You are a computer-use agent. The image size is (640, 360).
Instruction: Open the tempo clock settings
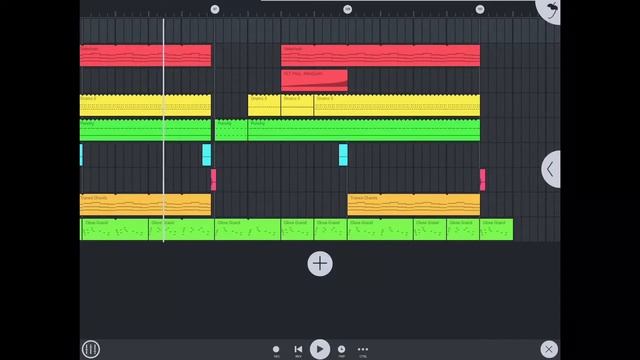tap(342, 350)
